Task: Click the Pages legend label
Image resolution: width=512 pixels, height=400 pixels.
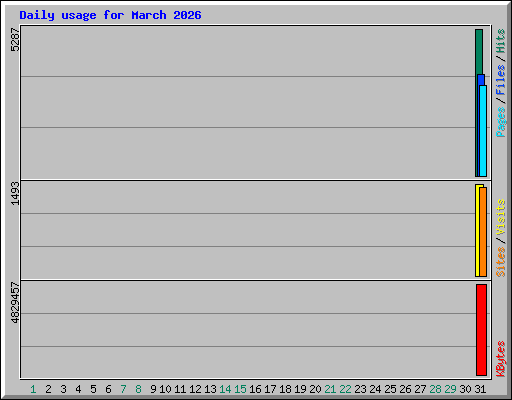Action: pyautogui.click(x=501, y=122)
